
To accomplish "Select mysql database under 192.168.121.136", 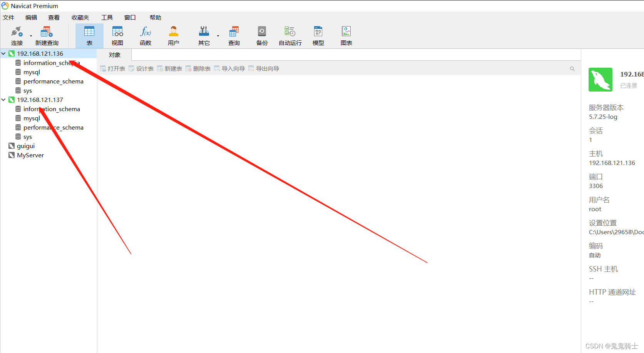I will click(x=32, y=72).
